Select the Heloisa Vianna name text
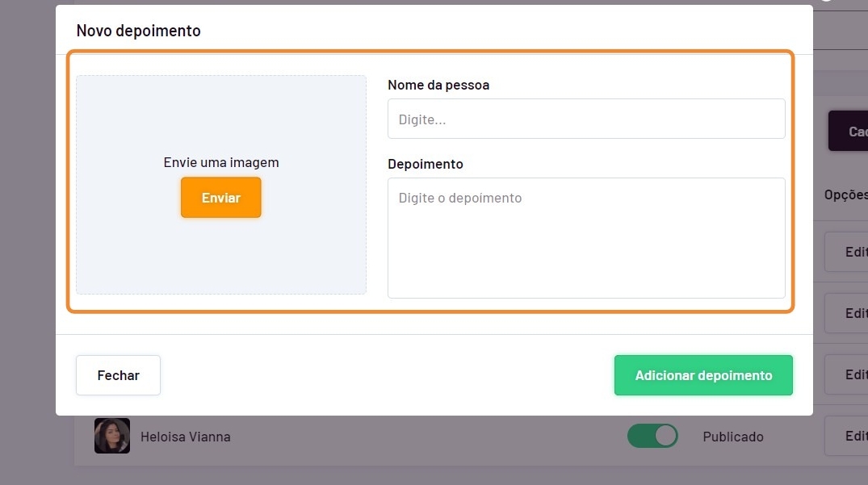This screenshot has height=485, width=868. point(186,437)
